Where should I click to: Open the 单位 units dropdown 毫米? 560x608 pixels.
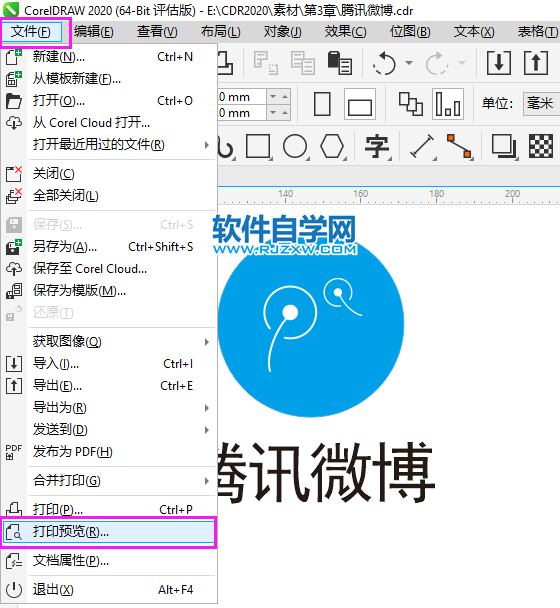[541, 104]
